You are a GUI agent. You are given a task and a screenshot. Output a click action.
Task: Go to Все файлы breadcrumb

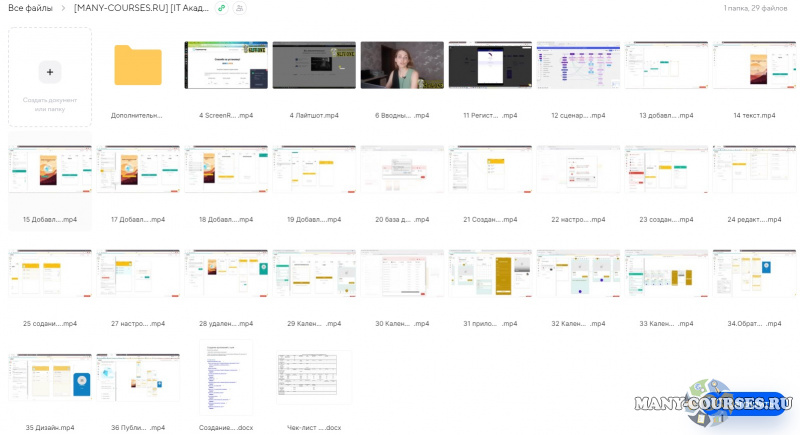tap(29, 8)
